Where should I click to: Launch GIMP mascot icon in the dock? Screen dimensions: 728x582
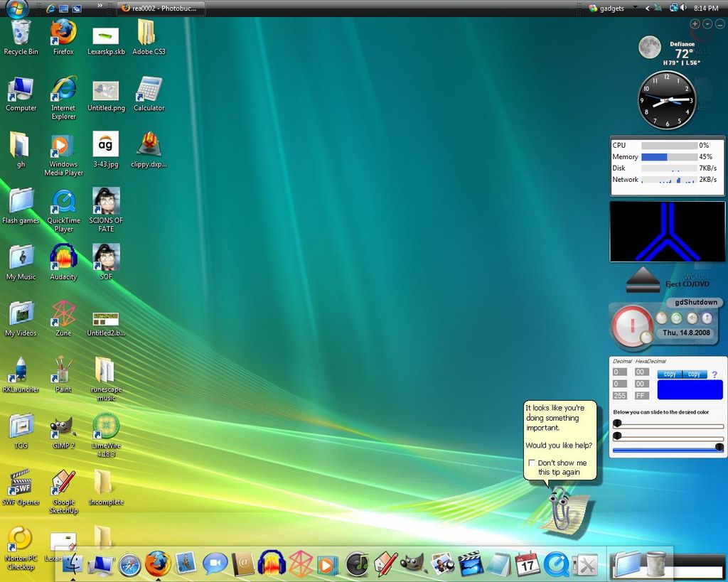(414, 564)
